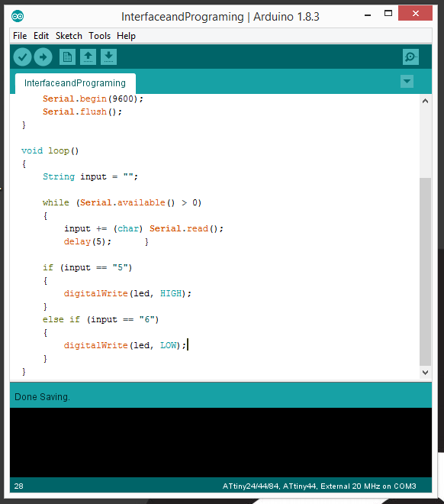The height and width of the screenshot is (504, 444).
Task: Open the Sketch menu
Action: click(x=69, y=36)
